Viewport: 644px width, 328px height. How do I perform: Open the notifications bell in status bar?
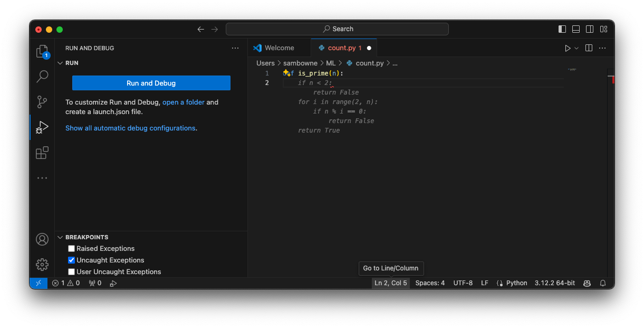click(x=603, y=283)
